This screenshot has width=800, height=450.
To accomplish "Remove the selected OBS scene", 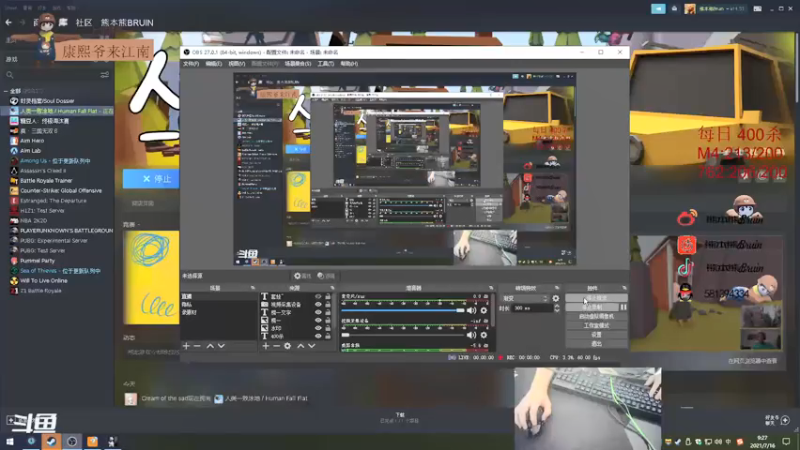I will pyautogui.click(x=197, y=346).
